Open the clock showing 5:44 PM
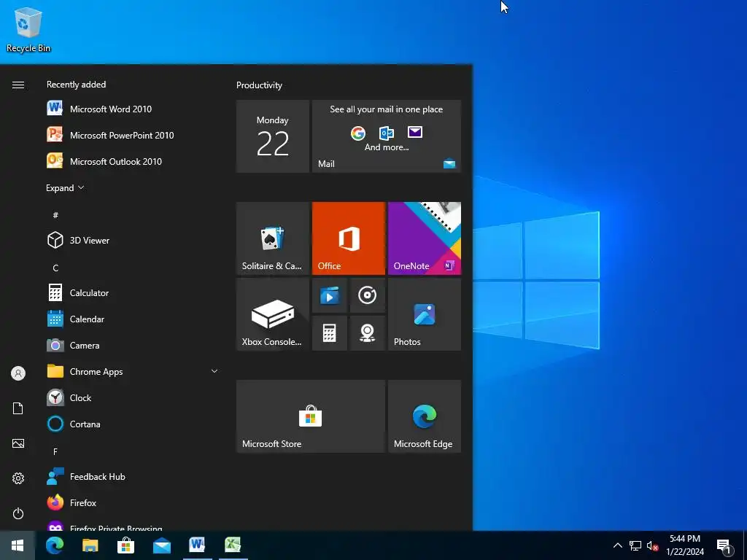Screen dimensions: 747x560 point(685,545)
